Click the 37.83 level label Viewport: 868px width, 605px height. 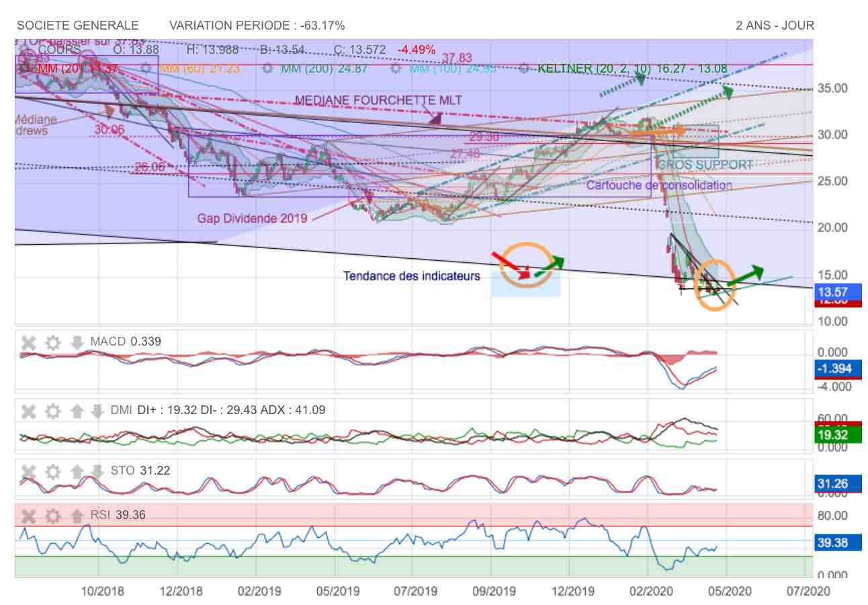point(457,58)
